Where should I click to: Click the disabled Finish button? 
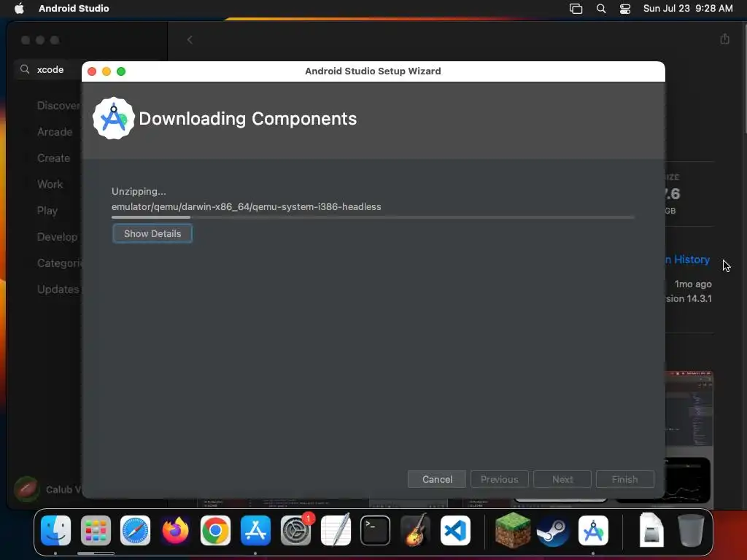[624, 479]
